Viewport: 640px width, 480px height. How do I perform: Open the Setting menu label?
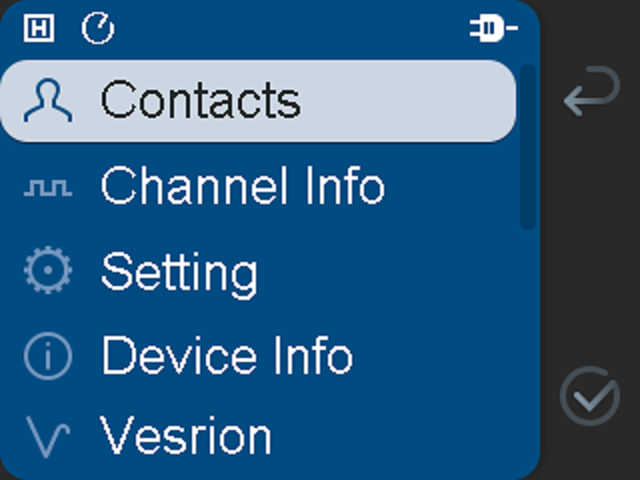coord(179,272)
